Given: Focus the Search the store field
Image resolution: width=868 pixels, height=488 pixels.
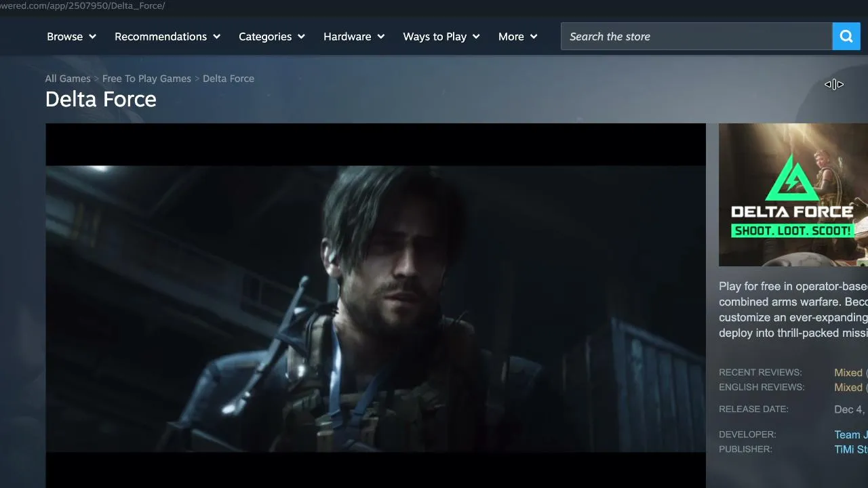Looking at the screenshot, I should click(696, 37).
